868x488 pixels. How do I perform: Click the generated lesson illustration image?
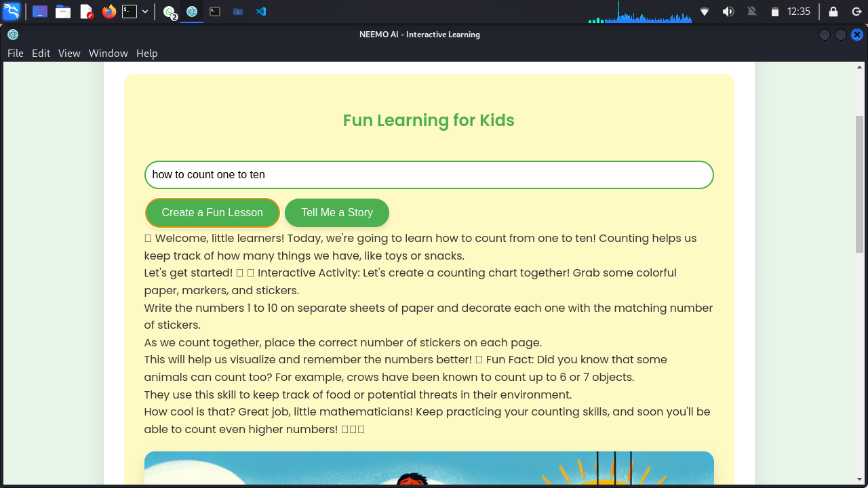tap(429, 468)
